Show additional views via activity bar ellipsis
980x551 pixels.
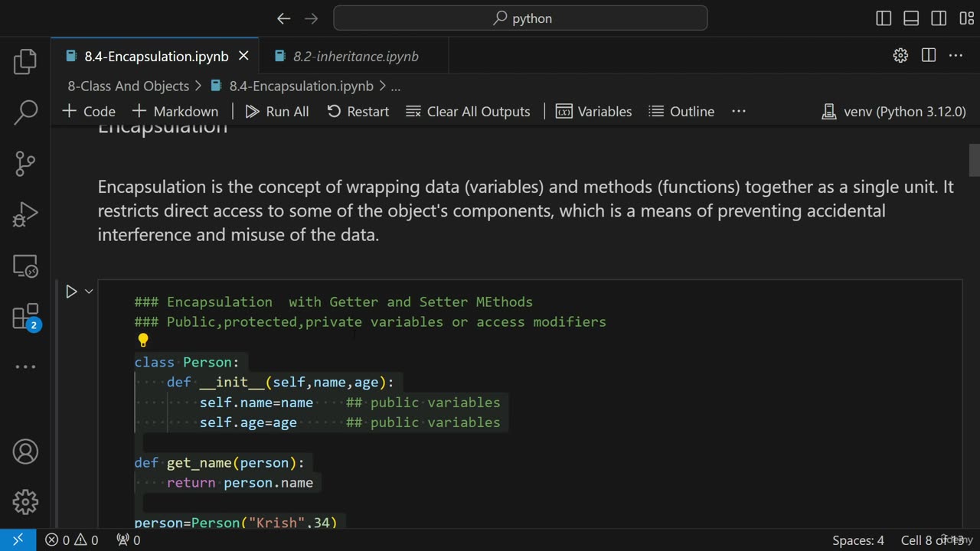point(25,367)
